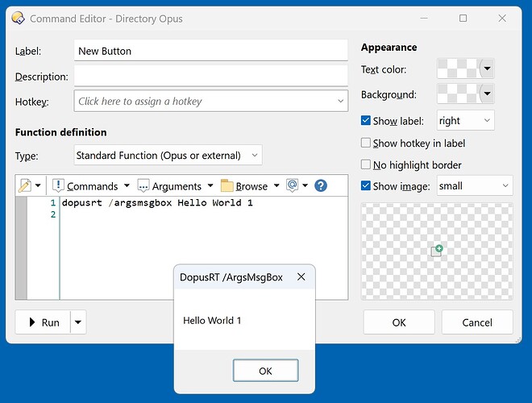Toggle the Show label checkbox
The height and width of the screenshot is (403, 532).
[365, 120]
